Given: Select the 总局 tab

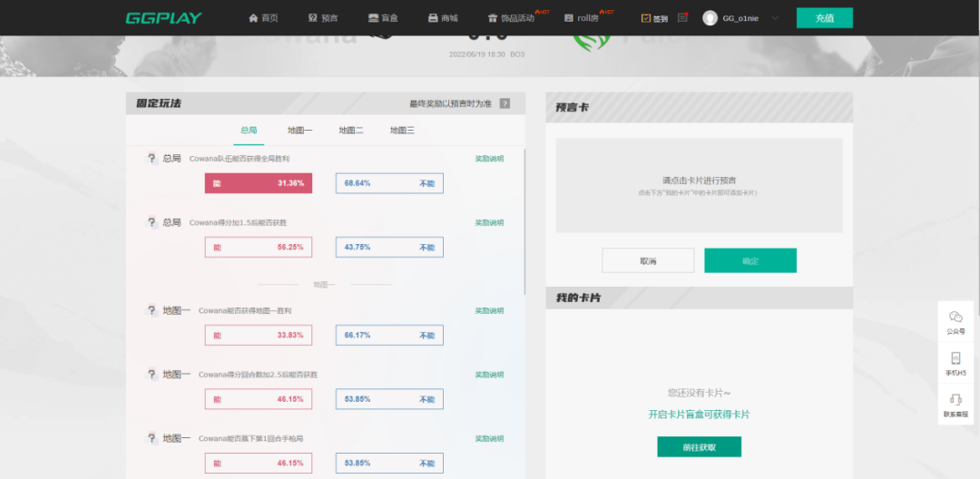Looking at the screenshot, I should click(249, 131).
